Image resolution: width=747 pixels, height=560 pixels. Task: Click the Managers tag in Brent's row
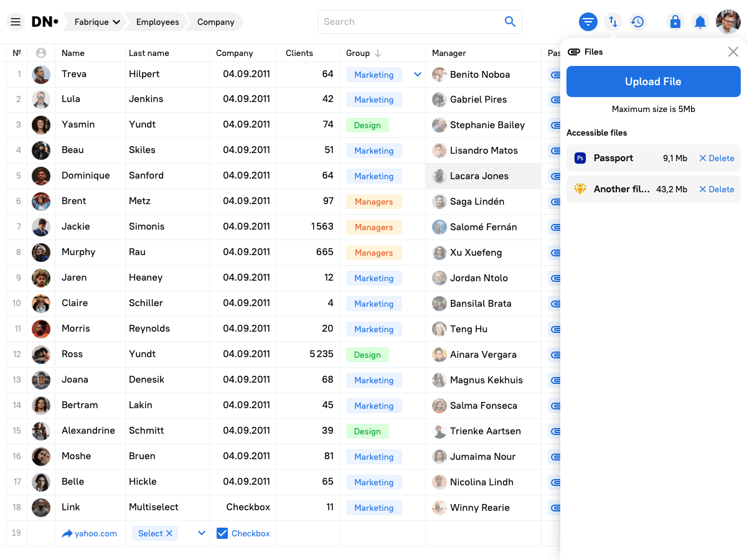pyautogui.click(x=374, y=202)
